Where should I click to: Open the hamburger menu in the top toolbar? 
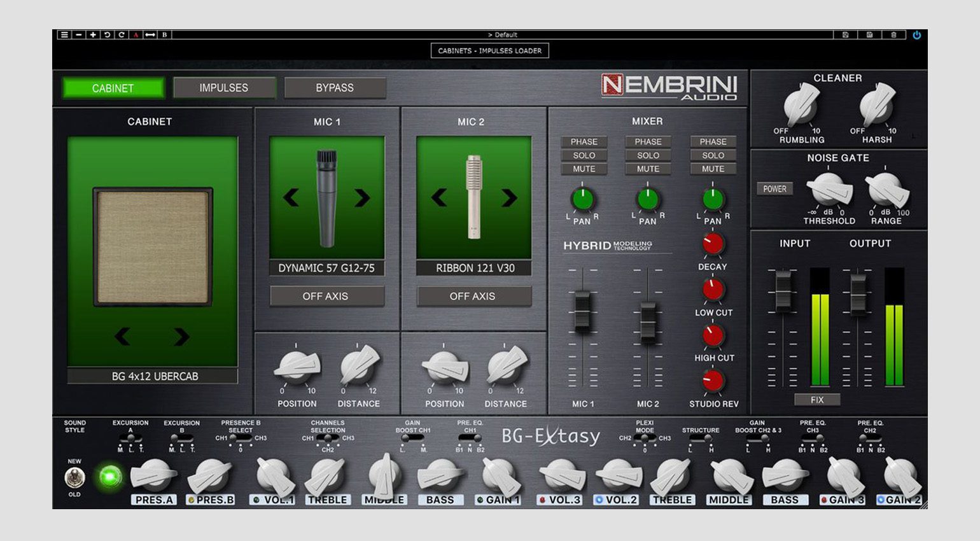pyautogui.click(x=64, y=35)
